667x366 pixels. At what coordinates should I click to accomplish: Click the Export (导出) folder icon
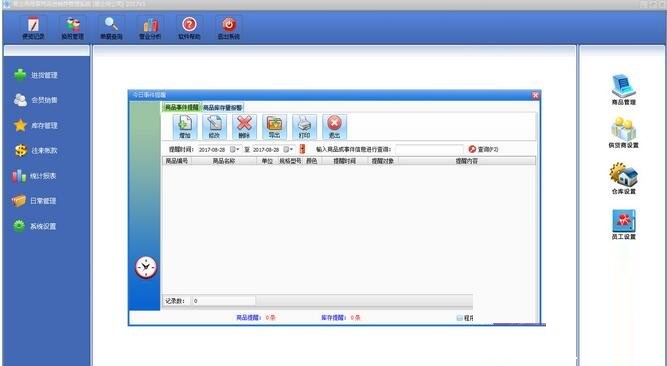(x=274, y=127)
